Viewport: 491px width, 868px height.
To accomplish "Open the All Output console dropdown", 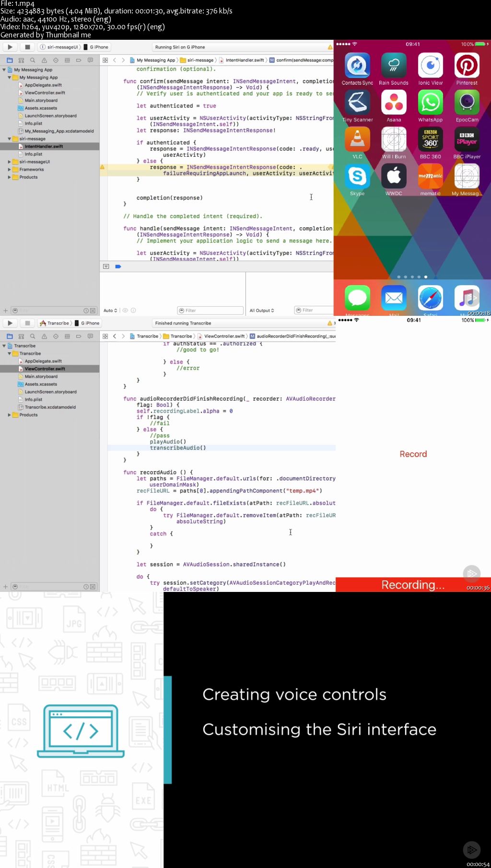I will [x=262, y=311].
